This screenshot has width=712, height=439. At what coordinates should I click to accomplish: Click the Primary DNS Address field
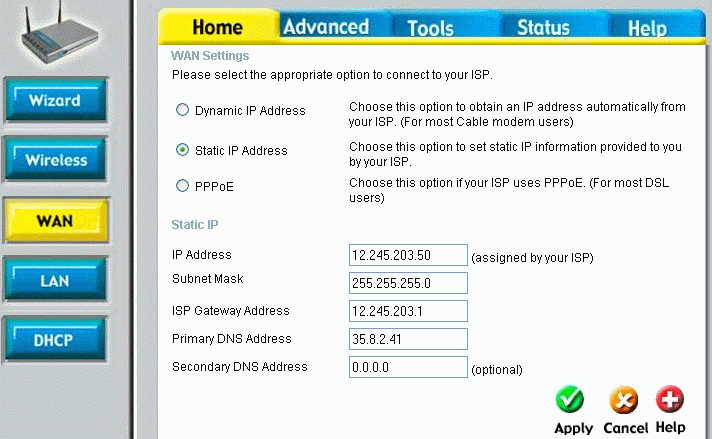click(409, 339)
